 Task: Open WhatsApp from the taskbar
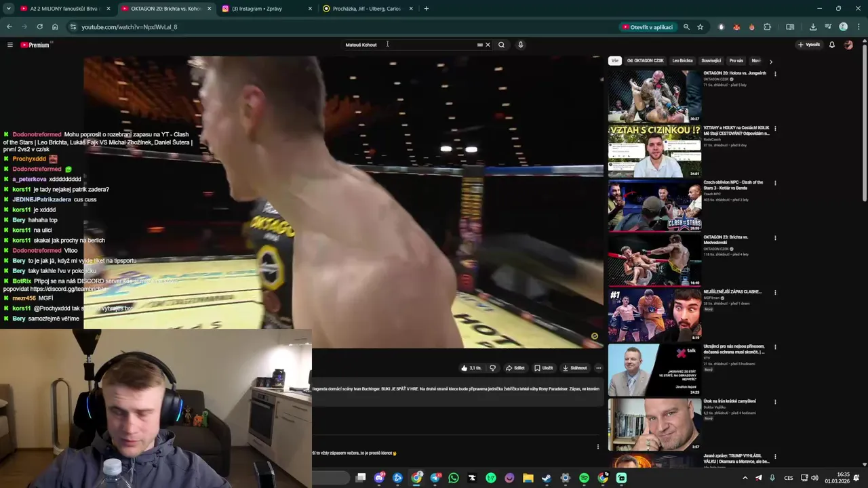point(454,478)
